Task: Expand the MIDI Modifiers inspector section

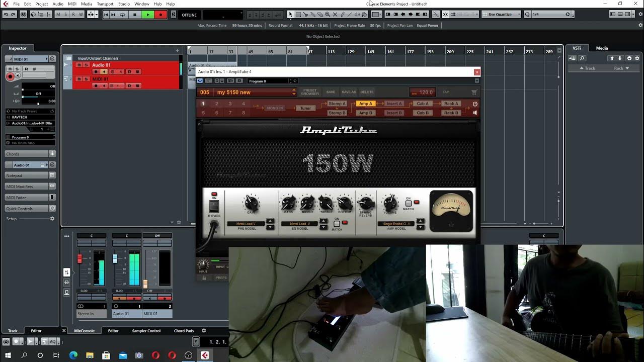Action: point(30,187)
